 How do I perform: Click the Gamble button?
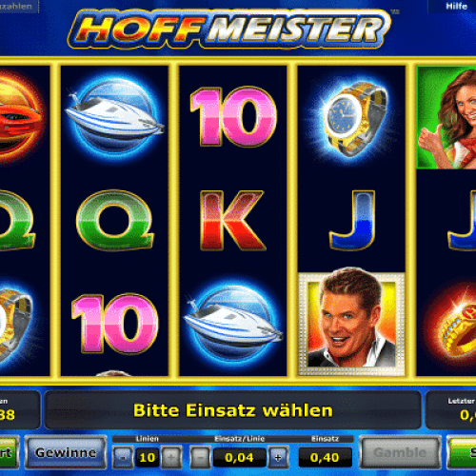pyautogui.click(x=400, y=452)
